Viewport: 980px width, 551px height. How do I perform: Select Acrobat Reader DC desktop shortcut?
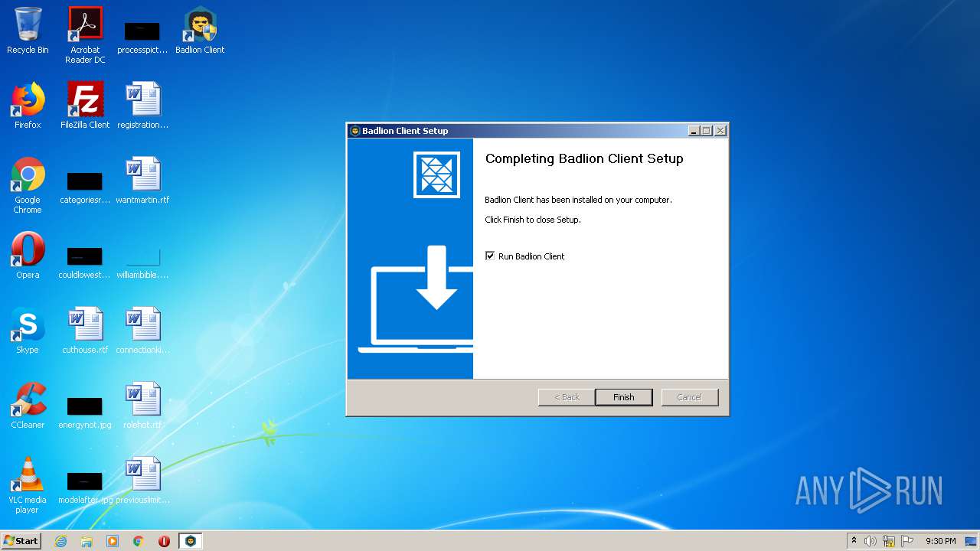pos(85,35)
